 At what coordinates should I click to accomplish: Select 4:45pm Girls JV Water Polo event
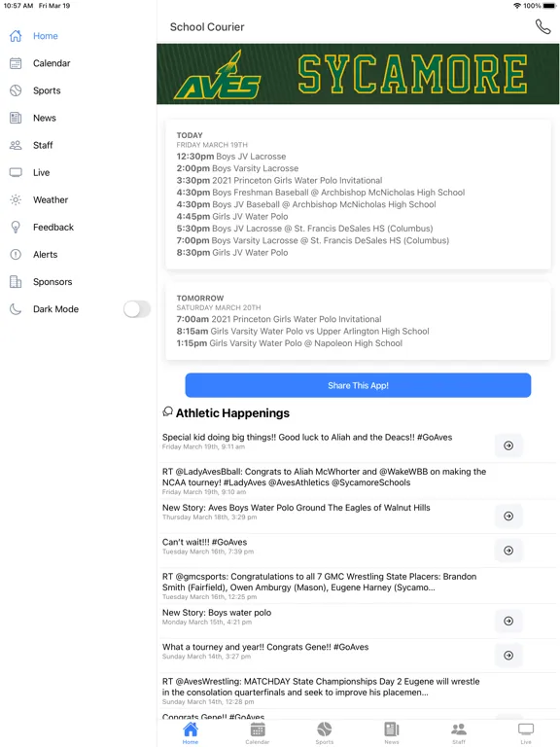click(x=232, y=216)
